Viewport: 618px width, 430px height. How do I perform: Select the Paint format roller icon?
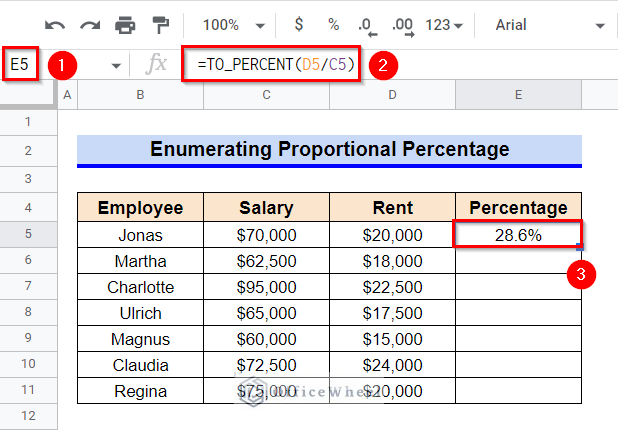[x=161, y=25]
